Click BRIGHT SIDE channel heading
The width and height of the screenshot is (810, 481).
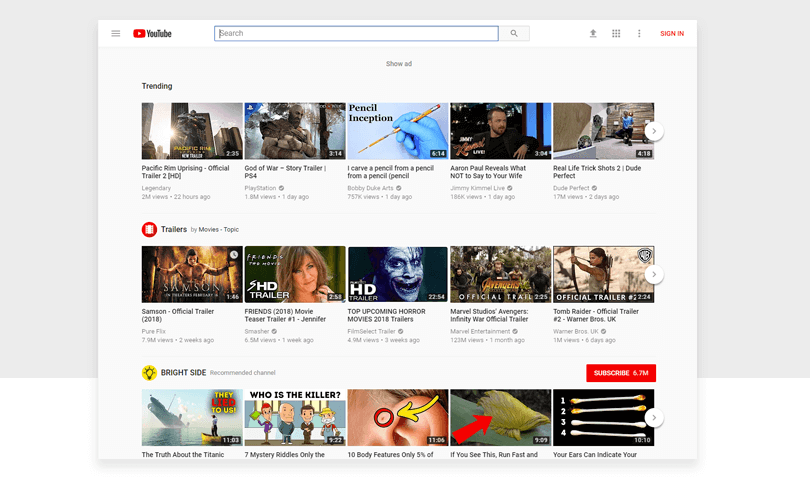183,373
